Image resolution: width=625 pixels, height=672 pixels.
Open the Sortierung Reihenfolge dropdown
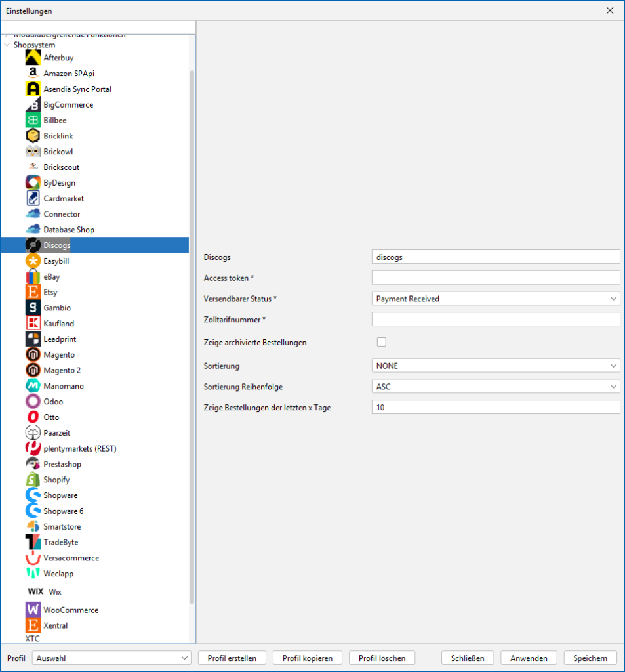[495, 387]
